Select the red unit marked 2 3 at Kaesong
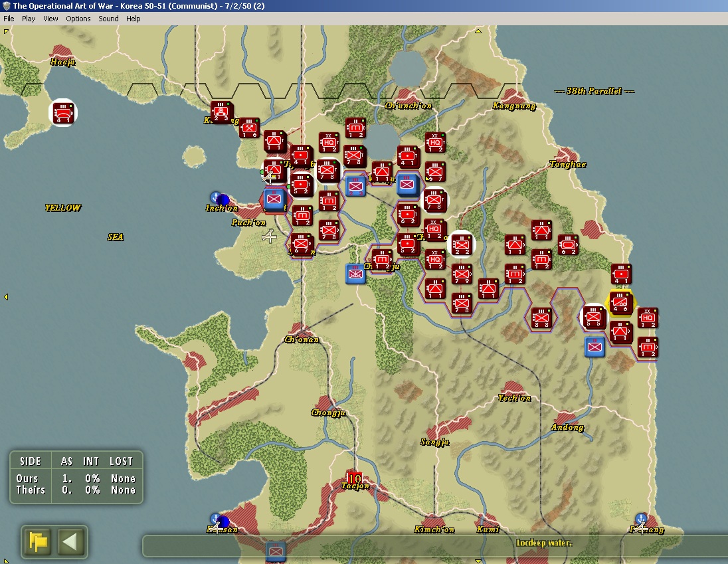 point(221,112)
